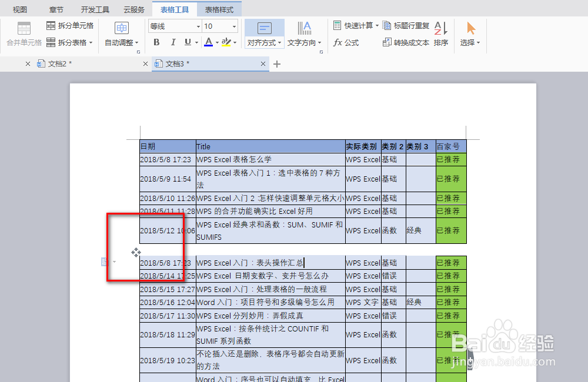Click 已推荐 cell in 2018/5/15 row

coord(451,289)
